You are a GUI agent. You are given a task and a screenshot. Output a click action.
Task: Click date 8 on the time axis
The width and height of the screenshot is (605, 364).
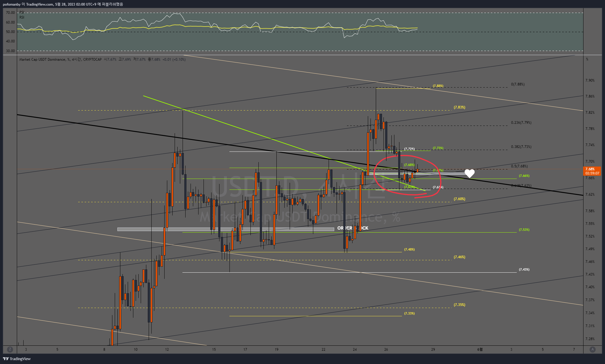coord(104,350)
